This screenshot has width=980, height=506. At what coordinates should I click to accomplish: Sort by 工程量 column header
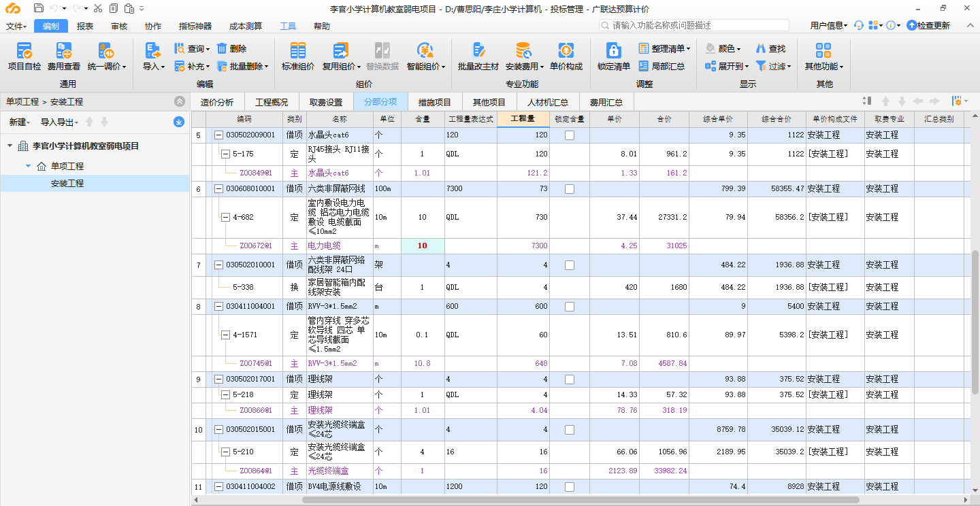click(523, 119)
